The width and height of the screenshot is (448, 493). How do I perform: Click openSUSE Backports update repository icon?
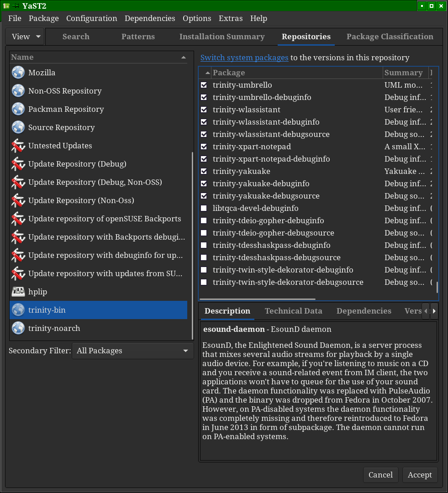pos(18,219)
